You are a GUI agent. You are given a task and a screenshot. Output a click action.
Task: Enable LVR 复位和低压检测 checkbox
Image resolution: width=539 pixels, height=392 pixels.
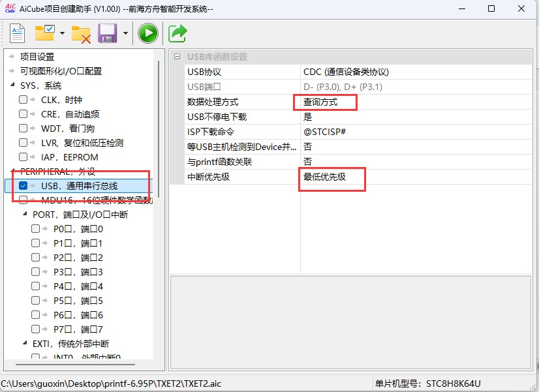tap(23, 143)
